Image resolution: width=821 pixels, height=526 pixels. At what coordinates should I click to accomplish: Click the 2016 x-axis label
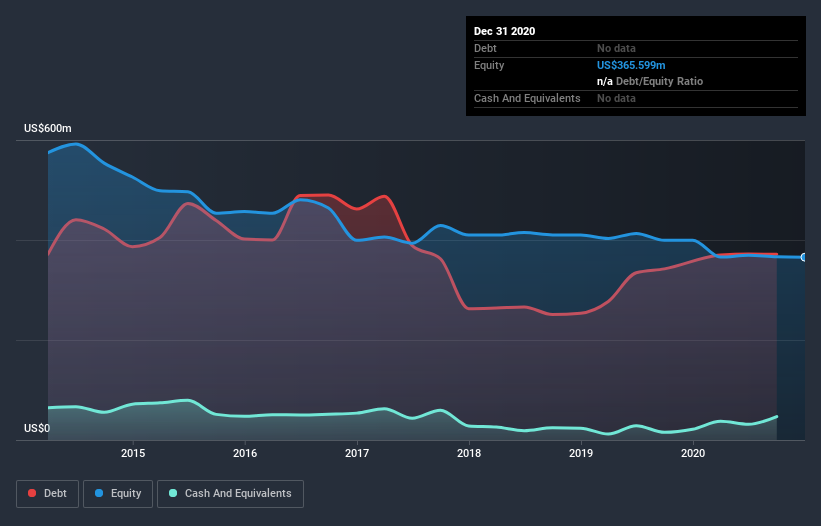point(245,453)
